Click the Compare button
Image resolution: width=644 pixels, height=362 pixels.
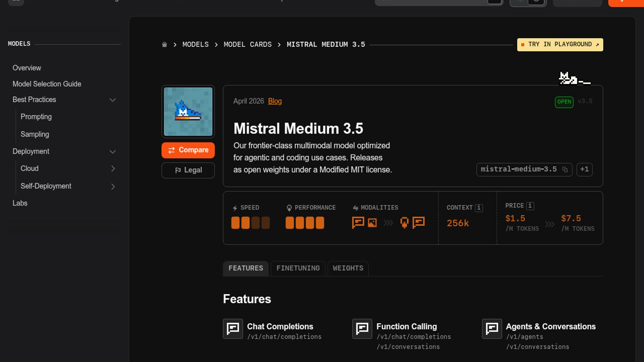[x=188, y=150]
